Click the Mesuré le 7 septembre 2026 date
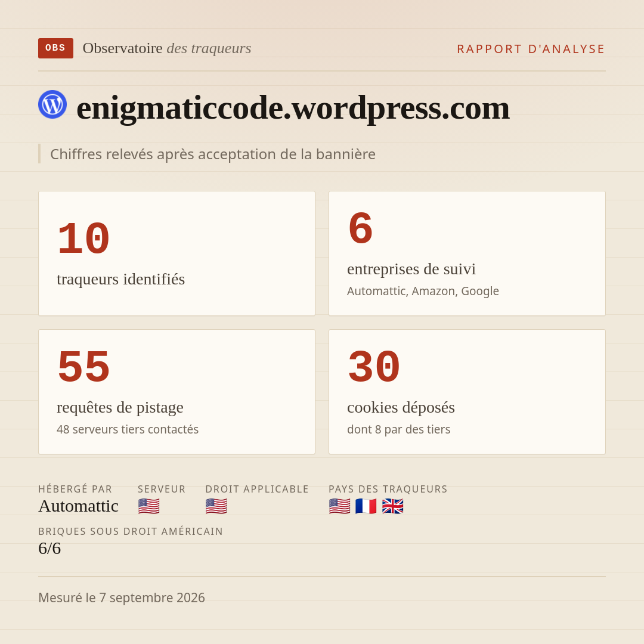 pyautogui.click(x=122, y=597)
